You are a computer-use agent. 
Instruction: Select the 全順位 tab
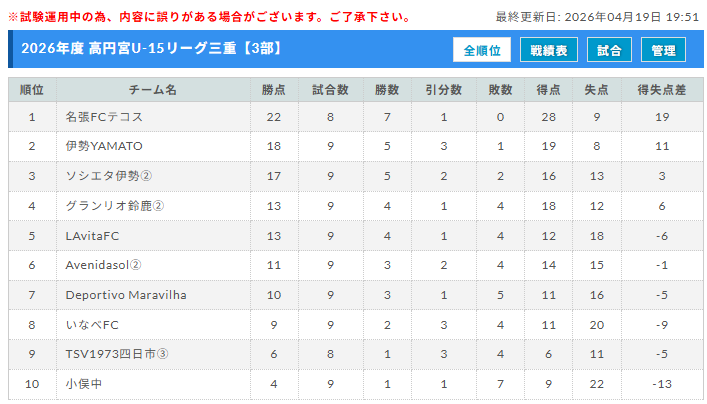(482, 50)
